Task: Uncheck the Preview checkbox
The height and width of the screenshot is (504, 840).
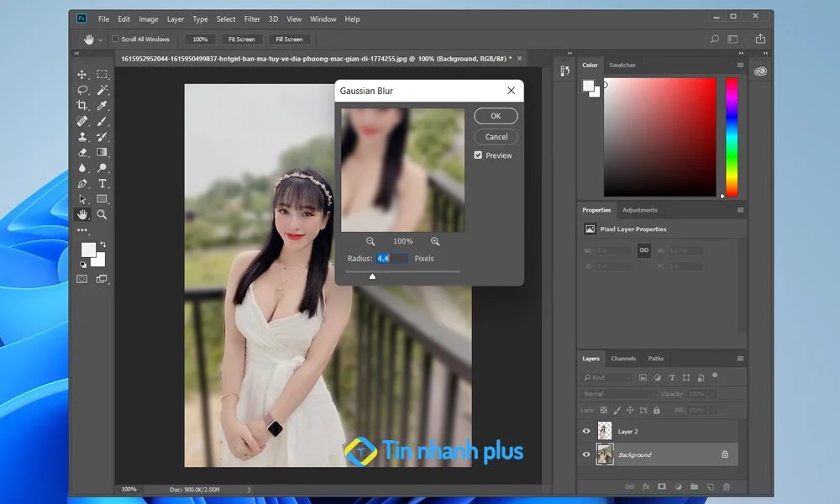Action: click(x=478, y=155)
